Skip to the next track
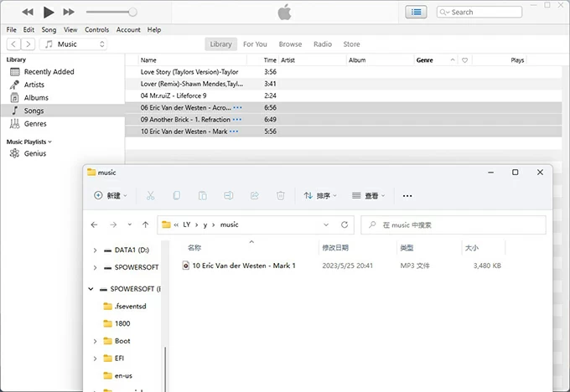The width and height of the screenshot is (570, 392). (x=69, y=12)
